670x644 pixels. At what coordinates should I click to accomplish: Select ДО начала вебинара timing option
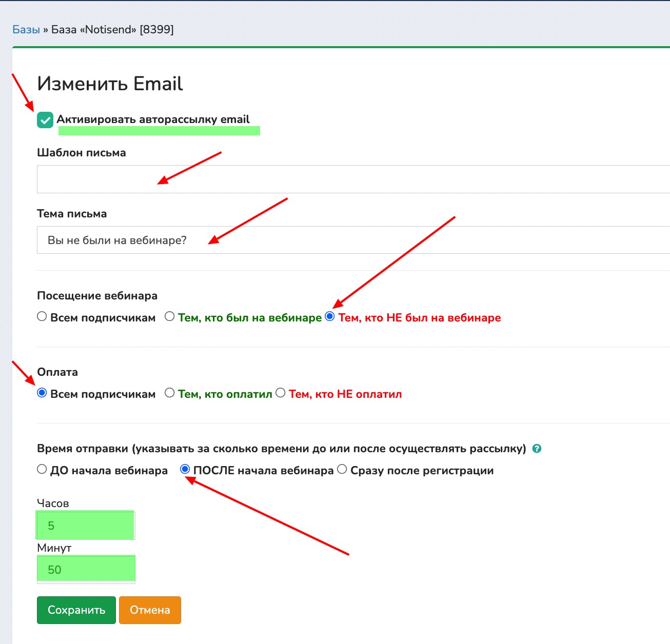pos(42,470)
